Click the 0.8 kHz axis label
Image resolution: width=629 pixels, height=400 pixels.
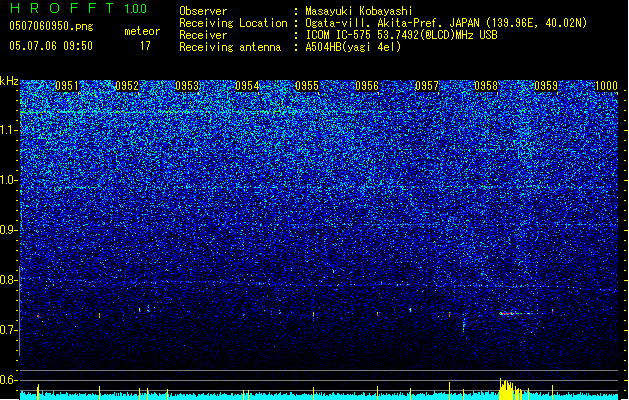pos(8,280)
